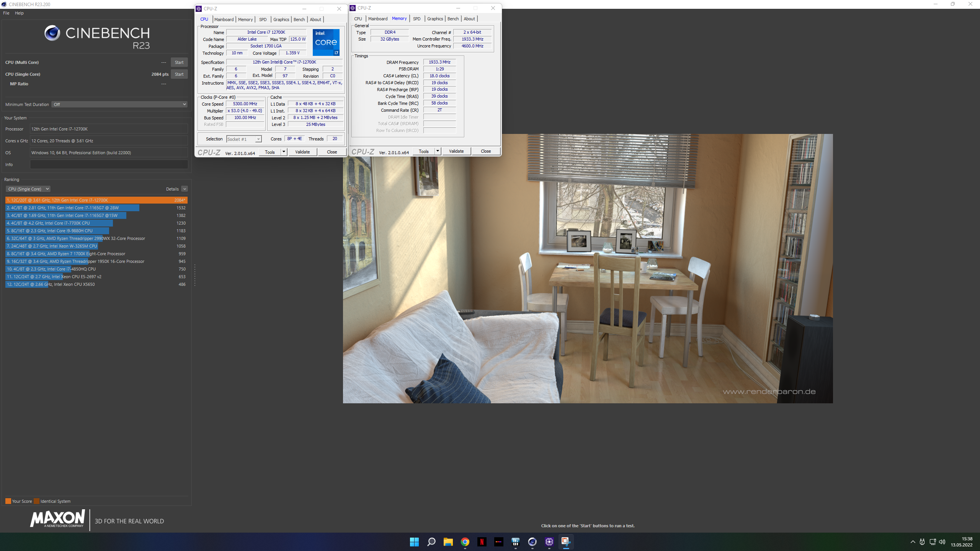The image size is (980, 551).
Task: Start the CPU Multi Core test
Action: pos(179,62)
